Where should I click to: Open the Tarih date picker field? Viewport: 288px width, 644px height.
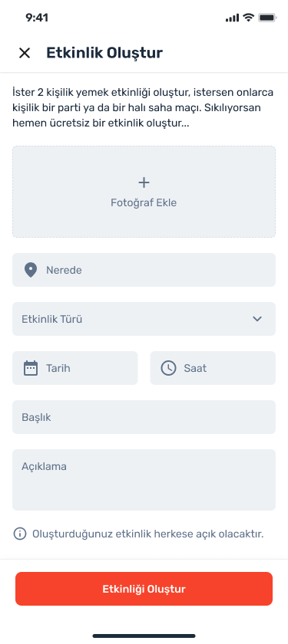[x=75, y=368]
